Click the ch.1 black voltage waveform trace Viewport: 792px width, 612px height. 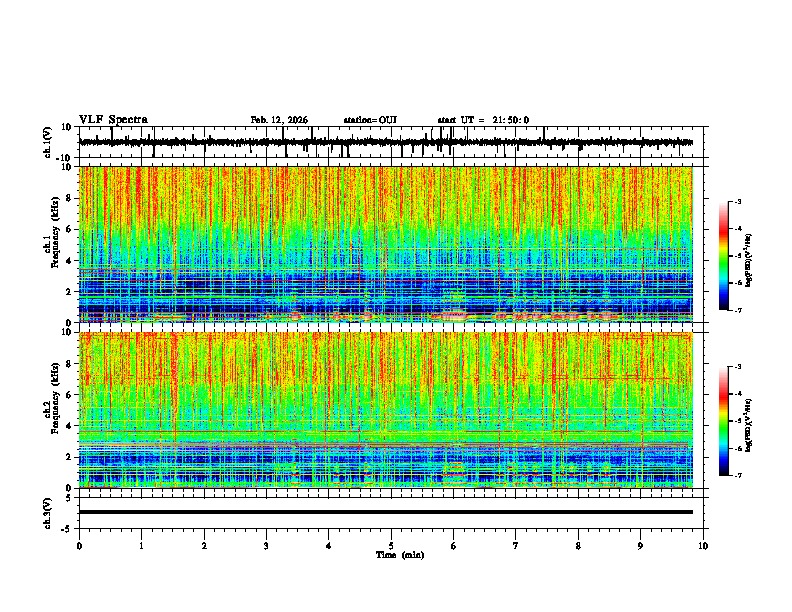[385, 143]
